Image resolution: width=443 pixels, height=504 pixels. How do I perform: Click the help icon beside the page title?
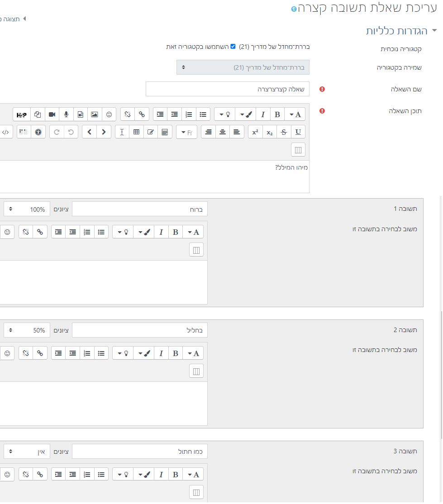[294, 9]
